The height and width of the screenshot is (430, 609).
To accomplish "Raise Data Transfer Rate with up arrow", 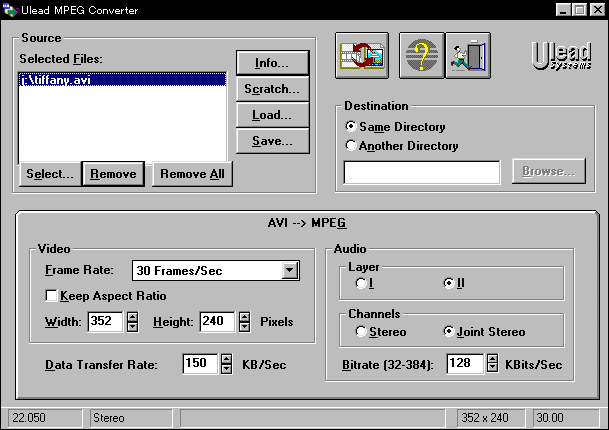I will pos(226,359).
